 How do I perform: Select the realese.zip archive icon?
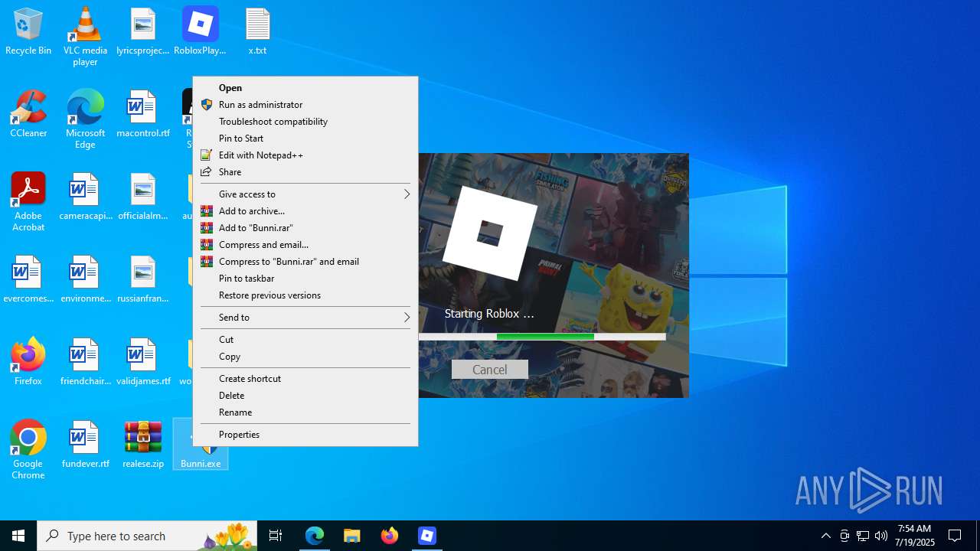pyautogui.click(x=143, y=445)
